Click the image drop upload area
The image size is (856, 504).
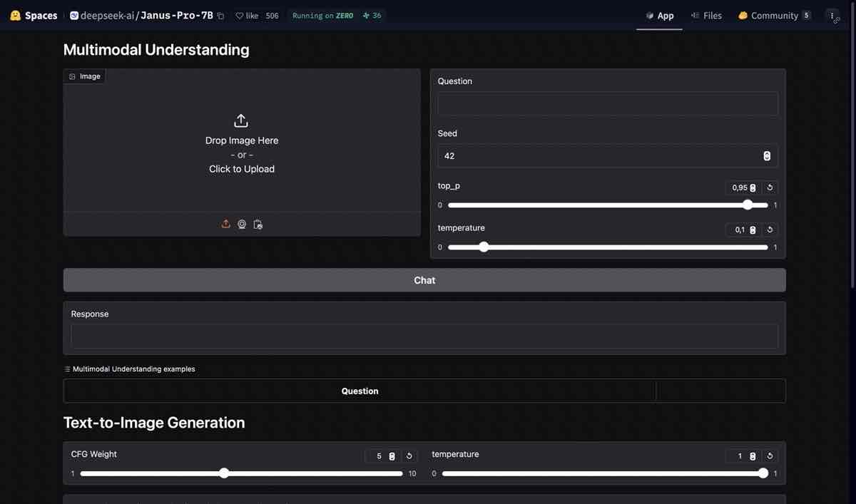click(x=242, y=140)
